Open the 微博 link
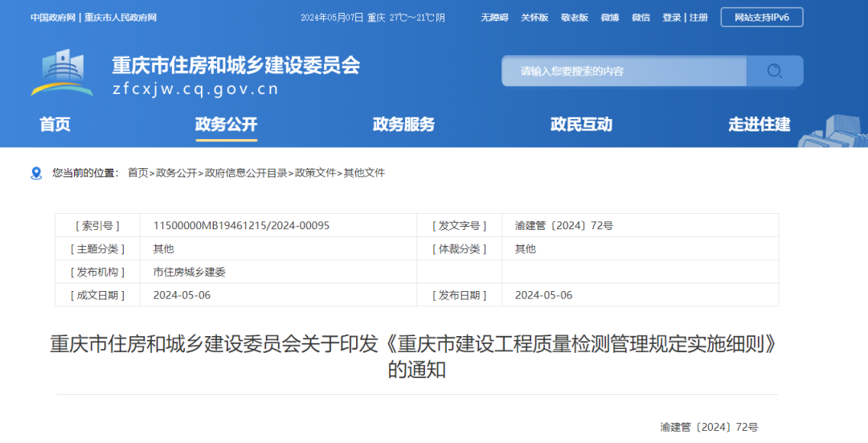 click(610, 18)
